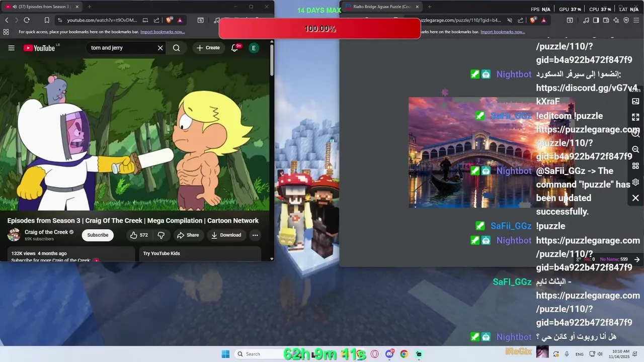The width and height of the screenshot is (644, 362).
Task: Bookmark the YouTube page
Action: click(x=47, y=20)
